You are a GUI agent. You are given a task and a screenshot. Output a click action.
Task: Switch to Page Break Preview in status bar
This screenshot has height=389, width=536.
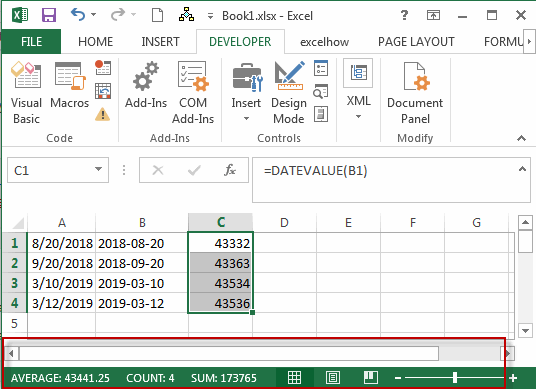coord(371,377)
